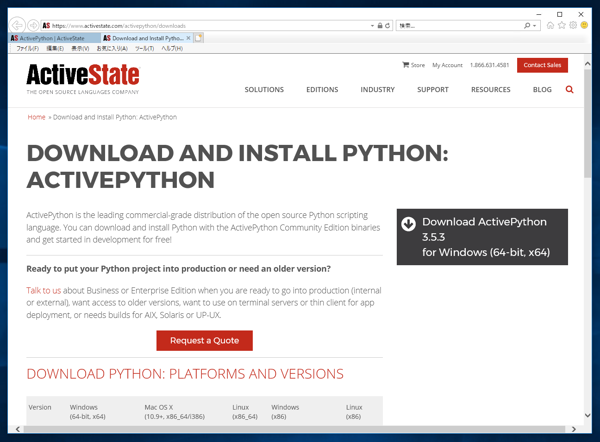Click the horizontal scrollbar left arrow
Screen dimensions: 600x442
click(18, 429)
